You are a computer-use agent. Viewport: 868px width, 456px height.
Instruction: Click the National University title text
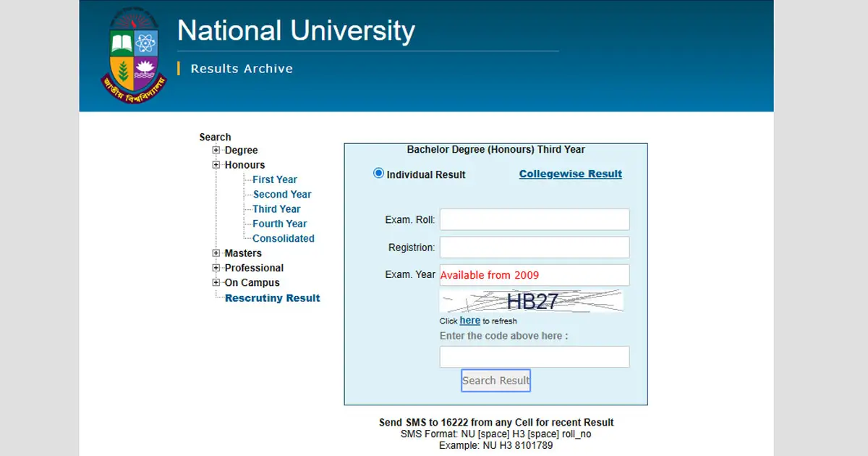tap(296, 30)
